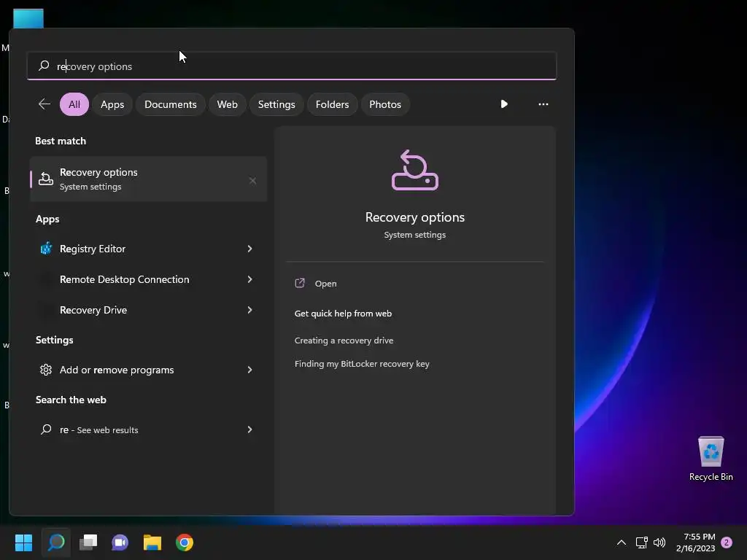This screenshot has width=747, height=560.
Task: Click the web search magnifier icon beside 're'
Action: [46, 429]
